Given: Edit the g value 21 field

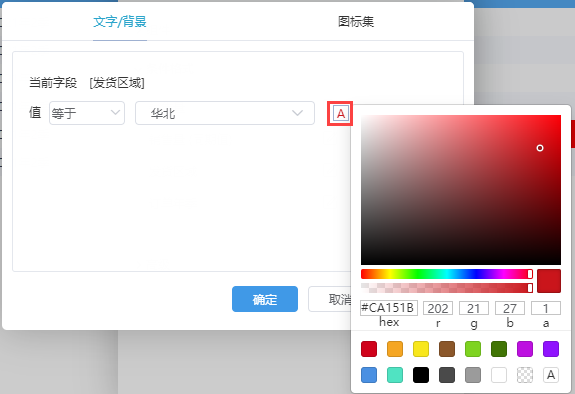Looking at the screenshot, I should tap(474, 308).
